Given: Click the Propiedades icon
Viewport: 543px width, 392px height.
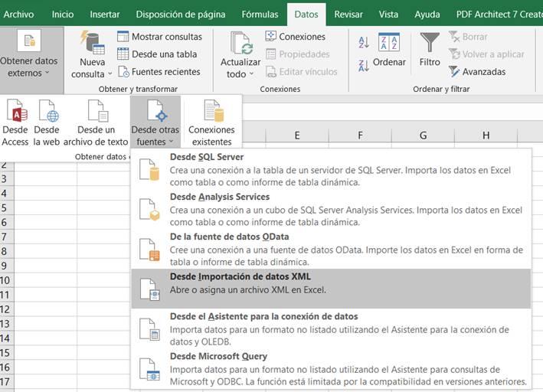Looking at the screenshot, I should 271,54.
